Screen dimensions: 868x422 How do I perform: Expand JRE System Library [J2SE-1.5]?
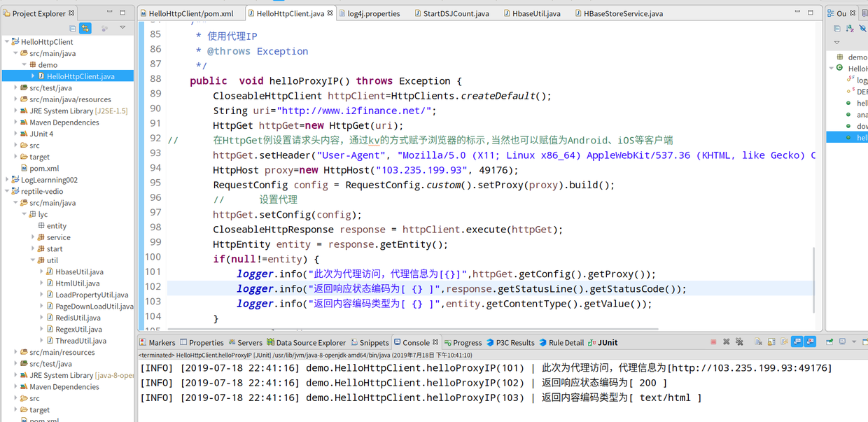[x=15, y=111]
